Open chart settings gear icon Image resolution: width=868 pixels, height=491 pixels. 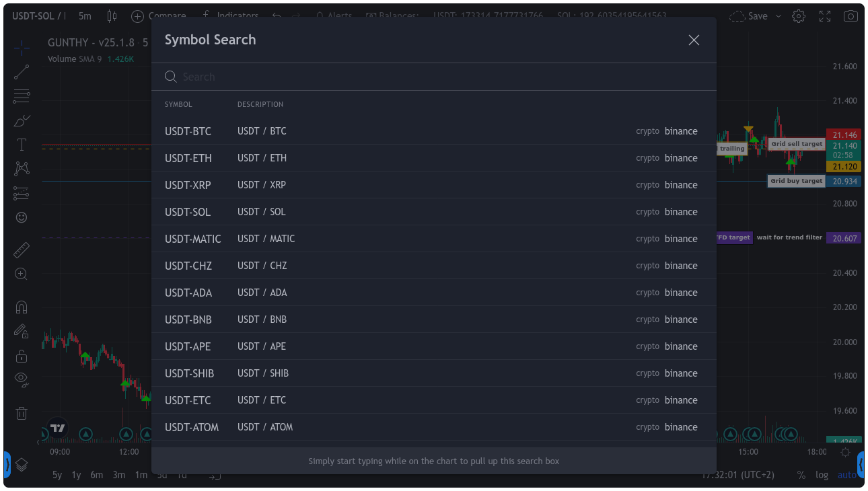click(x=799, y=16)
